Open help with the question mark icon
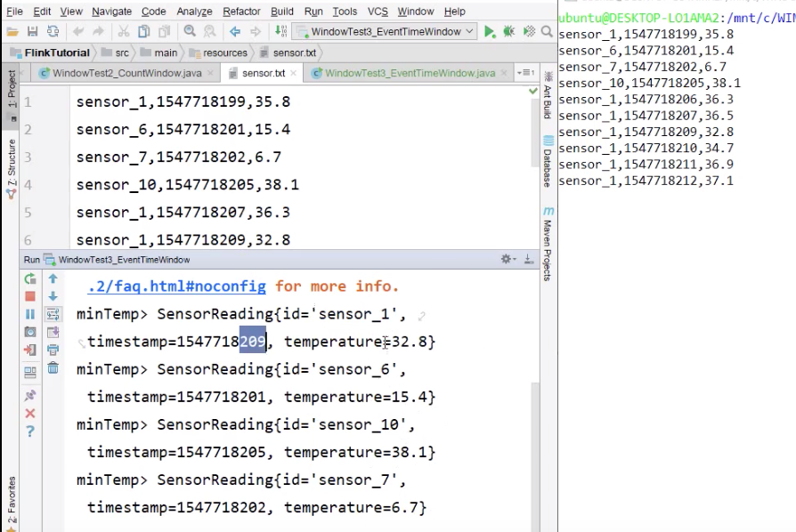Screen dimensions: 796x532 [30, 431]
